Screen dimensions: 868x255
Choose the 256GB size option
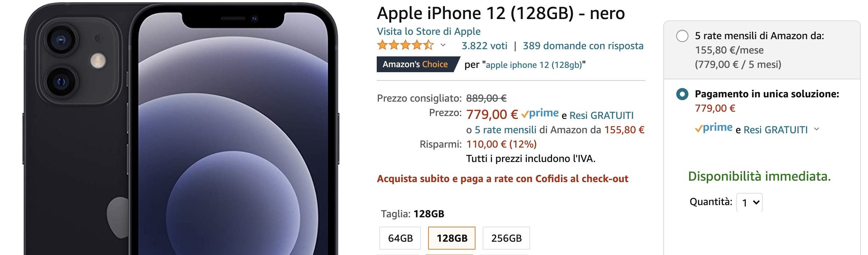point(506,238)
